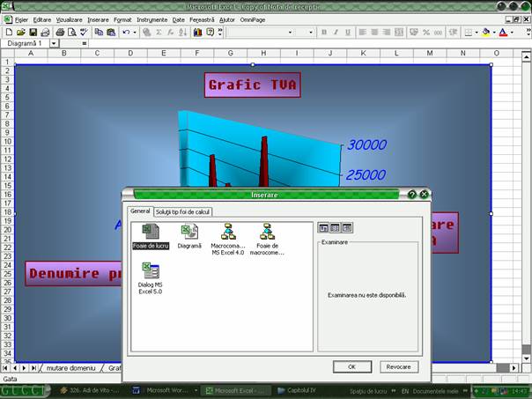Image resolution: width=532 pixels, height=399 pixels.
Task: Select Foaie de macrocomenzi icon
Action: tap(267, 240)
